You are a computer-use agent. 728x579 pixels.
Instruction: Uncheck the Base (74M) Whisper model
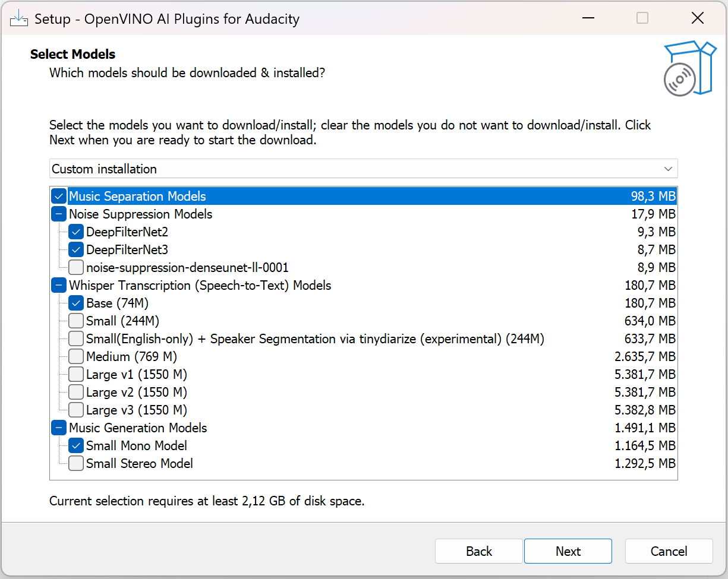click(x=75, y=303)
